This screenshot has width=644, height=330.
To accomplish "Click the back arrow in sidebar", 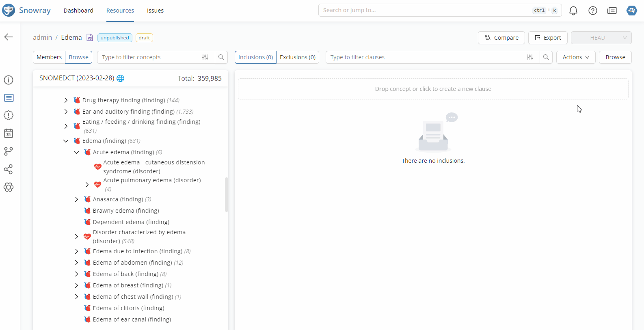I will pos(9,37).
